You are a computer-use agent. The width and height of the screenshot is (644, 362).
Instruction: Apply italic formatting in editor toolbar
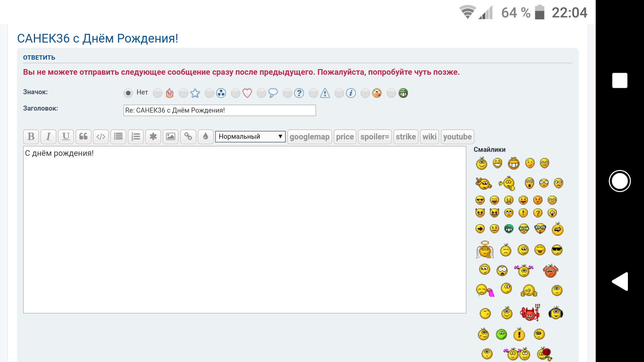(x=48, y=137)
